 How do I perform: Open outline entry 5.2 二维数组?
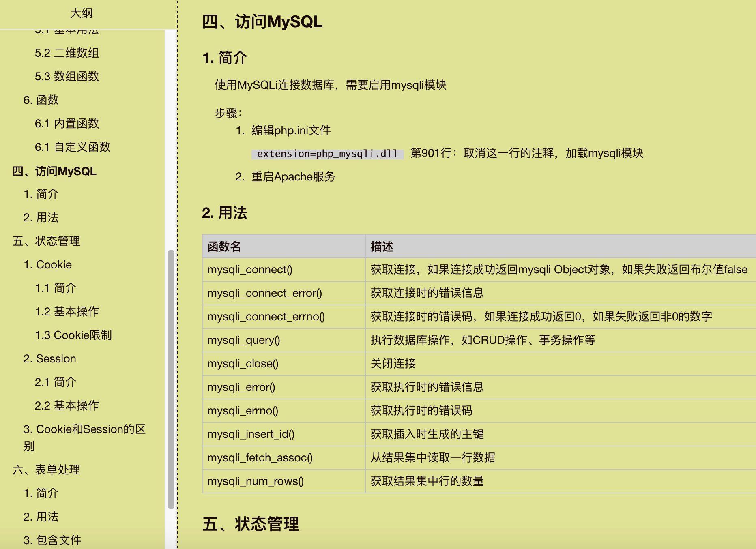(x=67, y=53)
